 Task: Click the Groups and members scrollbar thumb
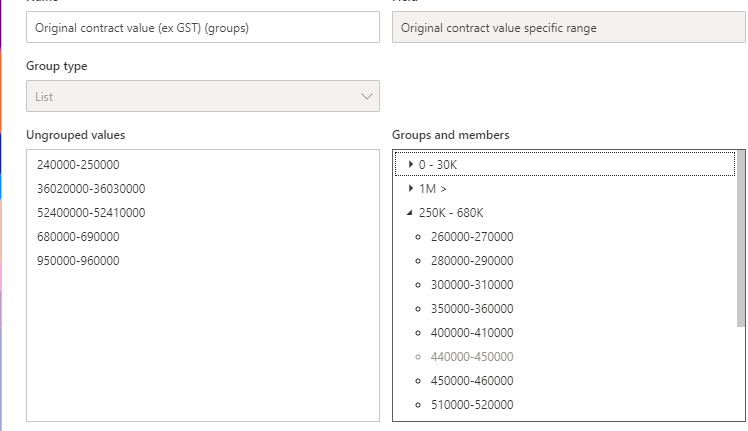click(x=741, y=239)
